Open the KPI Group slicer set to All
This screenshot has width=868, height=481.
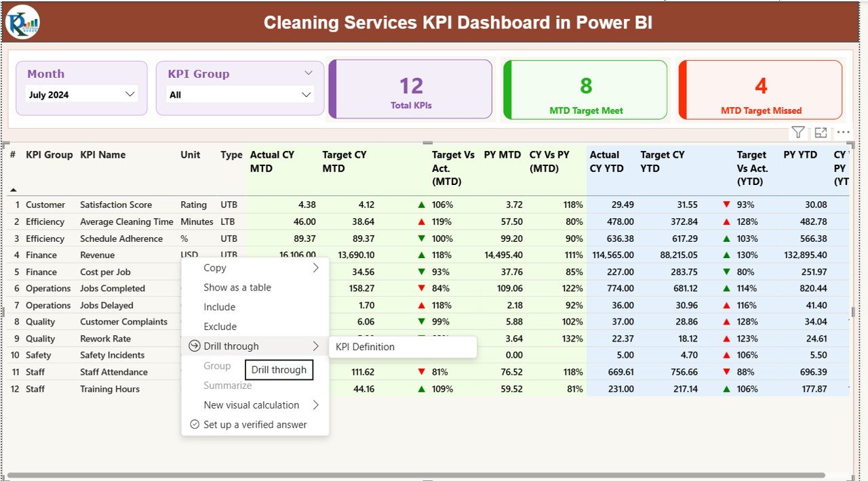pos(239,94)
